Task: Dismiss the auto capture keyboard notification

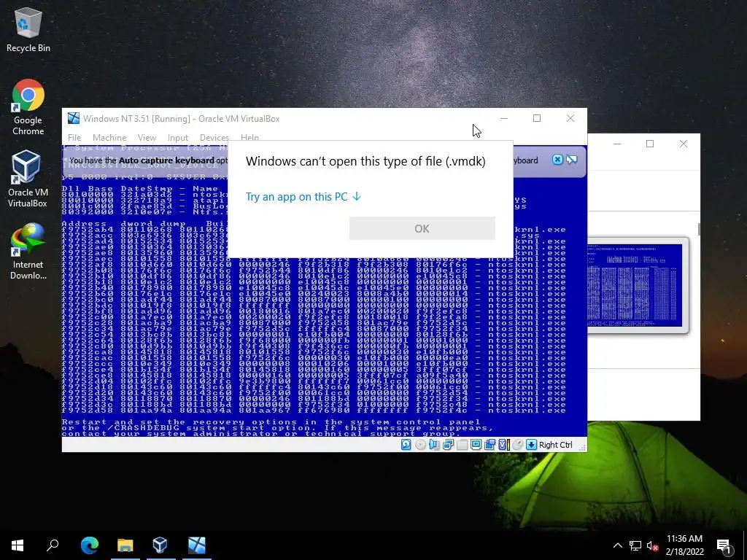Action: pyautogui.click(x=557, y=160)
